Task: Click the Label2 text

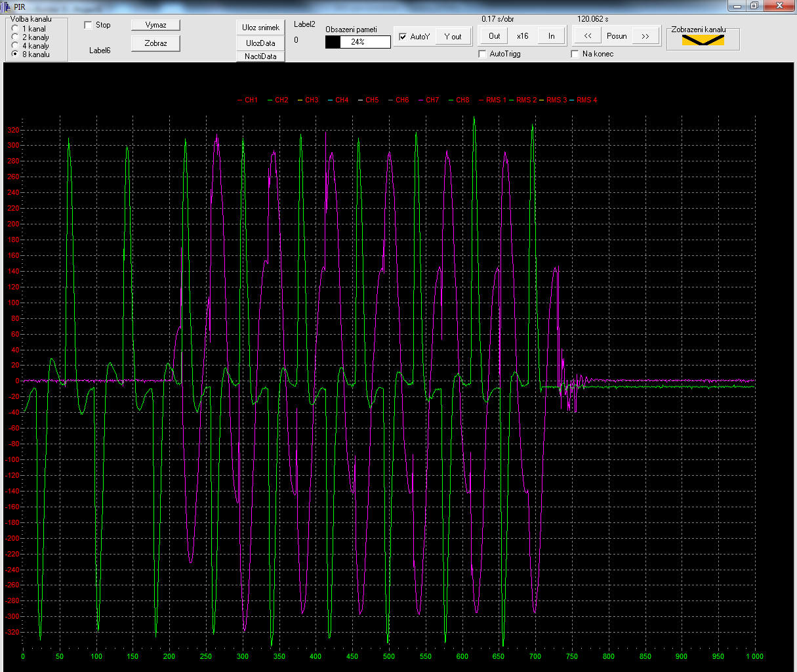Action: pyautogui.click(x=304, y=24)
